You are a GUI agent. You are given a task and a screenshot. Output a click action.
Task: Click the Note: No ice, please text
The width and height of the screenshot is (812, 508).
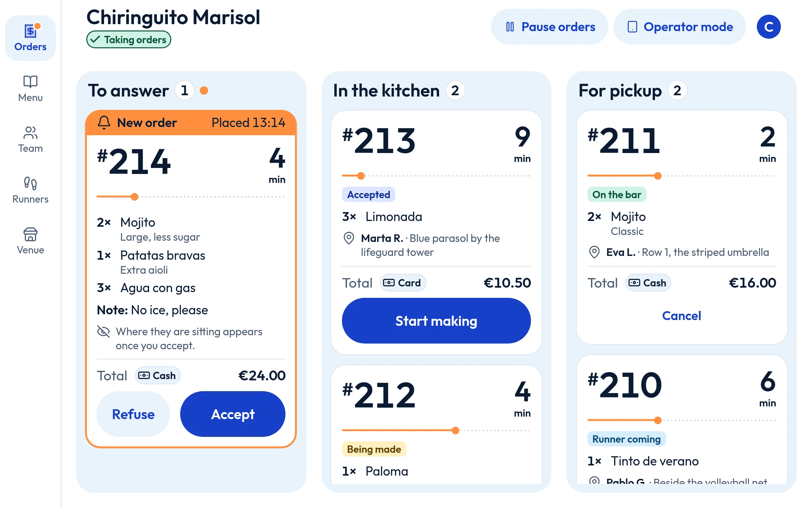(152, 310)
